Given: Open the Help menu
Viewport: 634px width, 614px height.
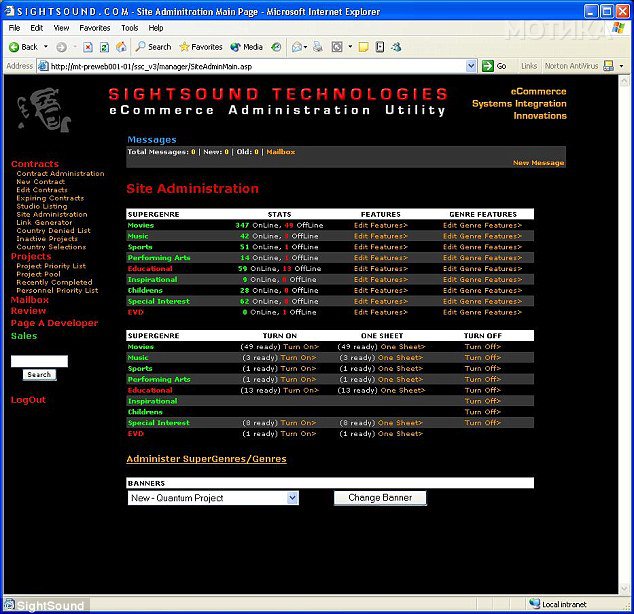Looking at the screenshot, I should pos(156,28).
